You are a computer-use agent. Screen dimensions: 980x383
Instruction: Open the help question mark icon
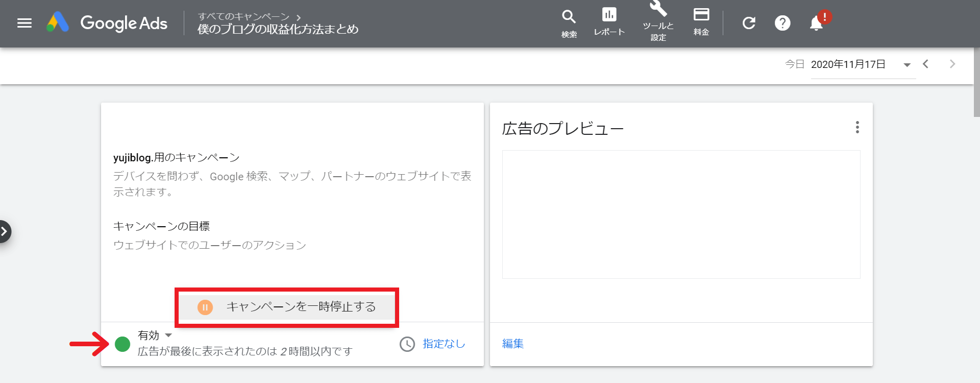tap(782, 23)
